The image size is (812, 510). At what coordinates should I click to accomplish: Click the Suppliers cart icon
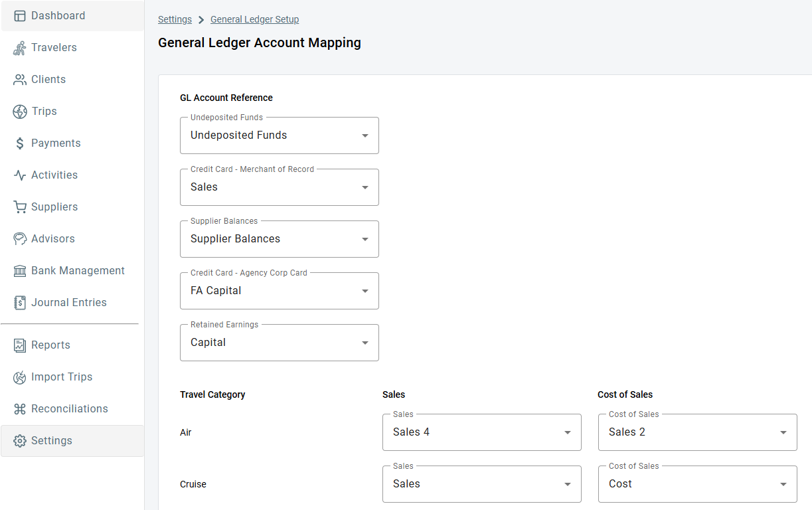19,207
